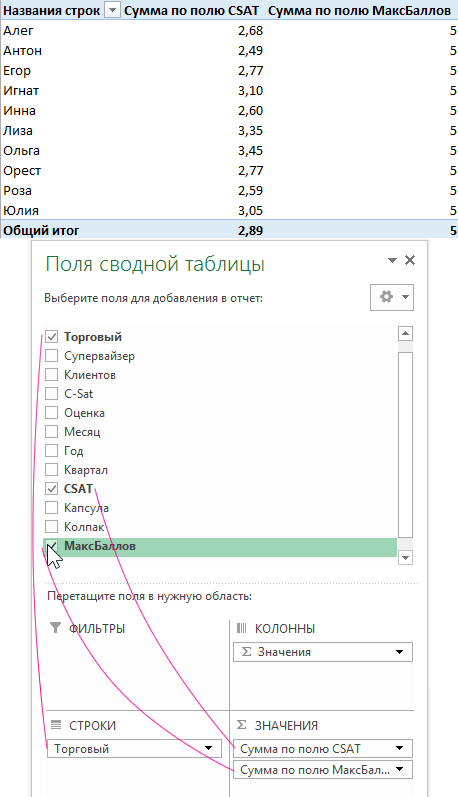Uncheck the CSAT field checkbox

[51, 489]
